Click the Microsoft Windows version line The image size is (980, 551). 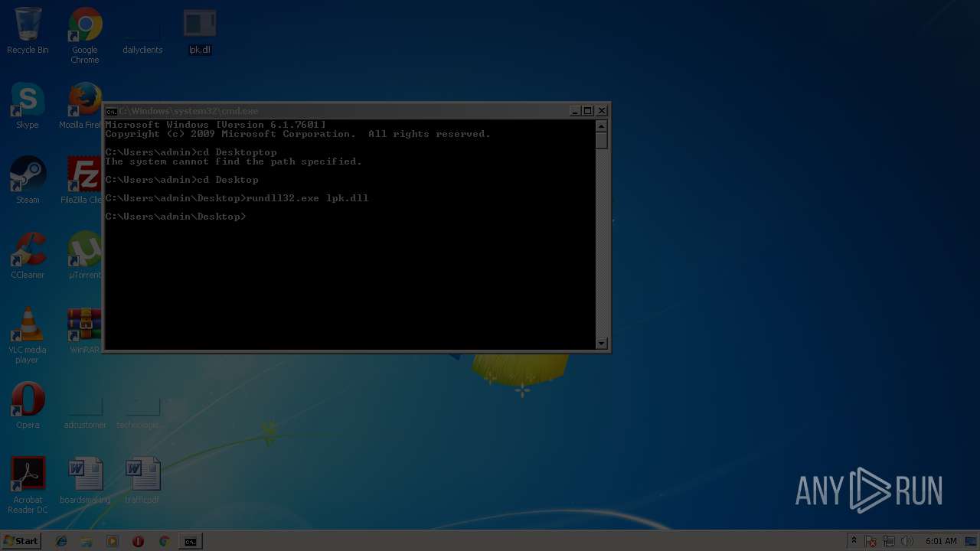215,125
